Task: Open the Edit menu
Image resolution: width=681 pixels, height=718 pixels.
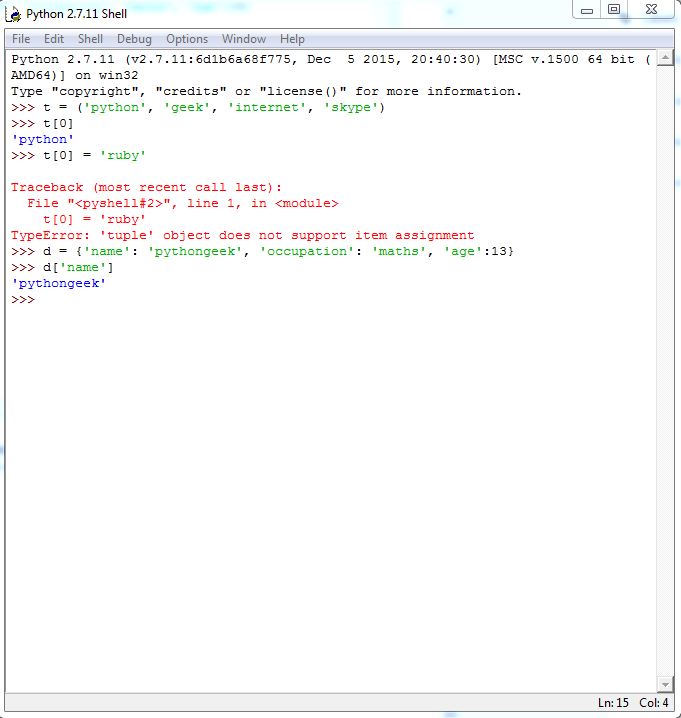Action: point(54,39)
